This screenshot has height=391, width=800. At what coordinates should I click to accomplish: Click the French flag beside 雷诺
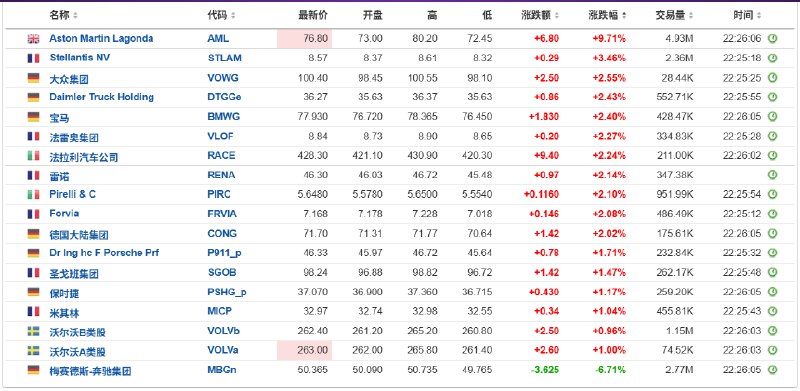click(x=33, y=175)
